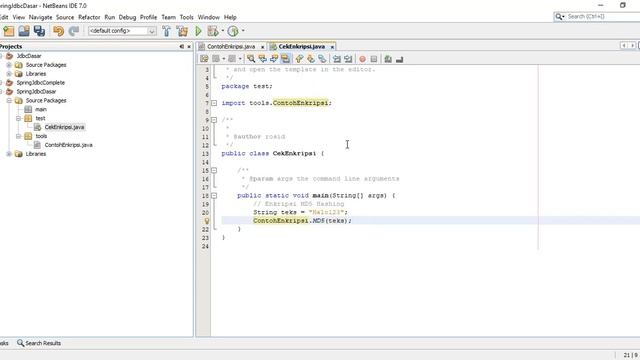Open the Run menu
Viewport: 640px width, 360px height.
pos(110,17)
